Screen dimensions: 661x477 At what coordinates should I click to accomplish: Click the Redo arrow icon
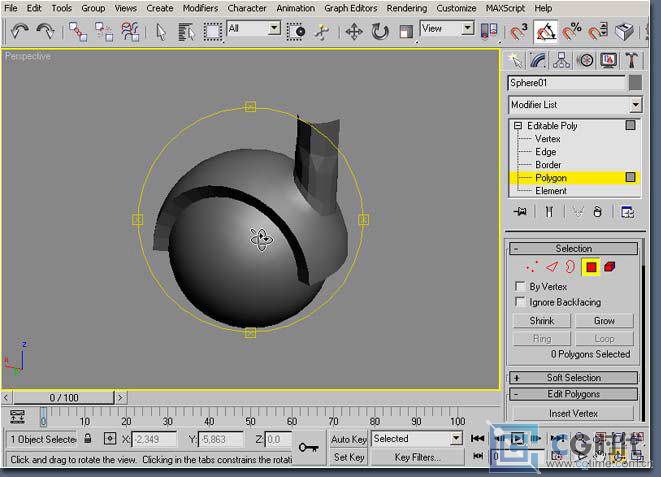click(45, 32)
